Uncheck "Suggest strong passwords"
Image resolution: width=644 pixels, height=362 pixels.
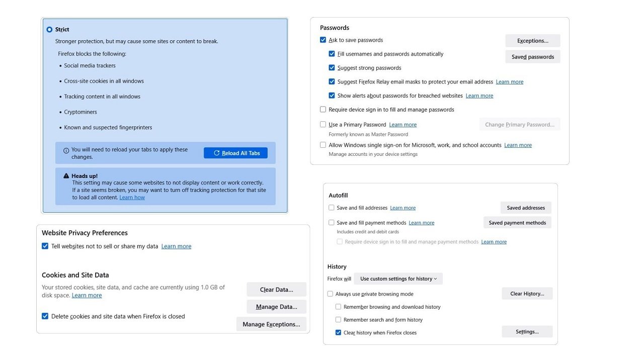point(332,67)
